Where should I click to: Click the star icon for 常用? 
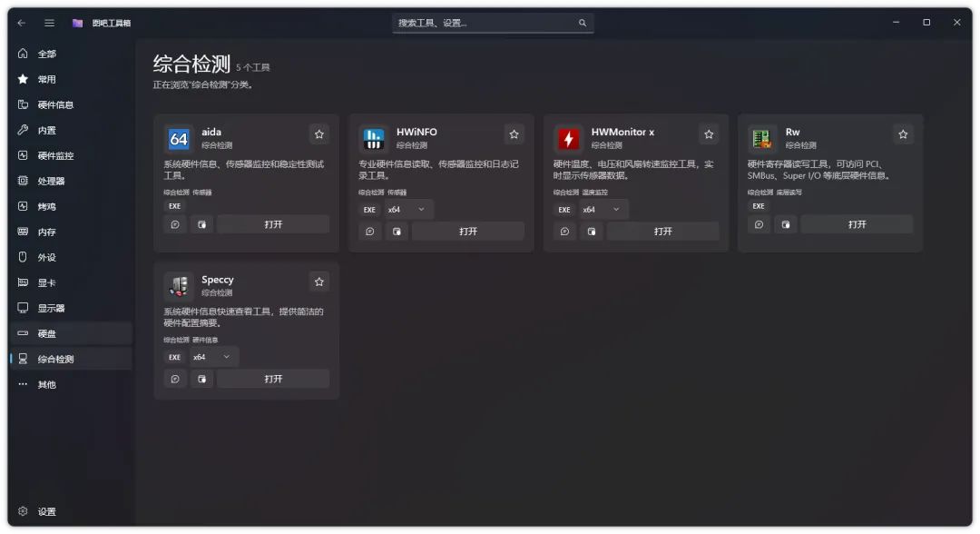tap(23, 79)
